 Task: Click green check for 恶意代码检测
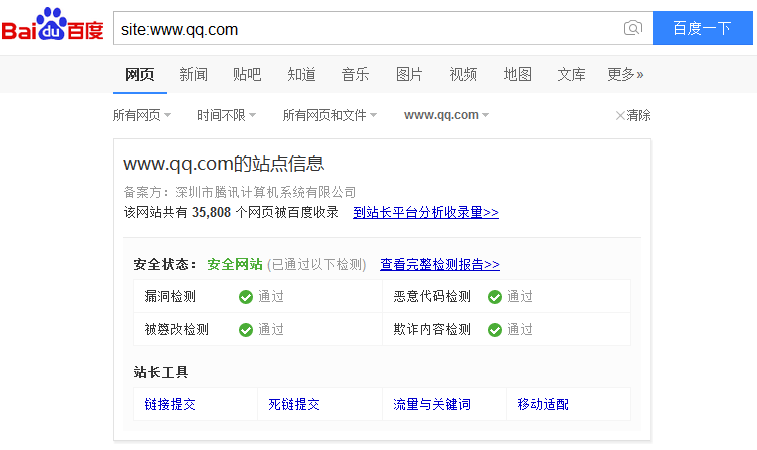494,296
